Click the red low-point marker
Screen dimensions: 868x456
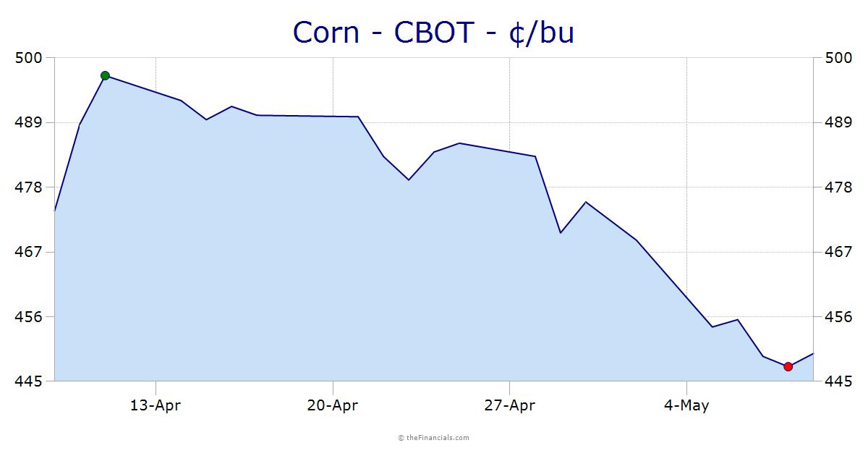[788, 366]
